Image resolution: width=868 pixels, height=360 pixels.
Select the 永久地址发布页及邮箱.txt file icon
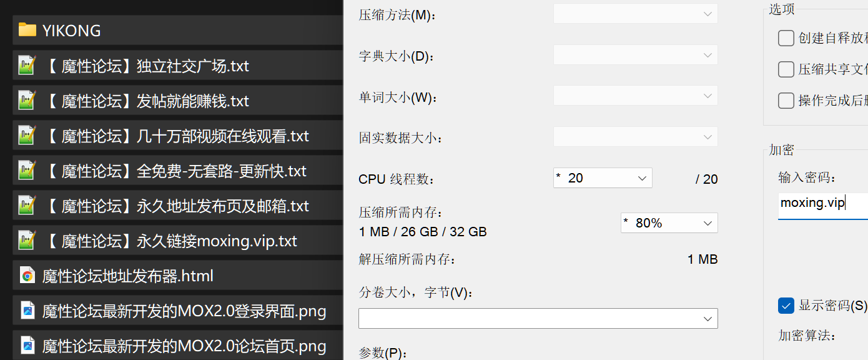pyautogui.click(x=27, y=205)
